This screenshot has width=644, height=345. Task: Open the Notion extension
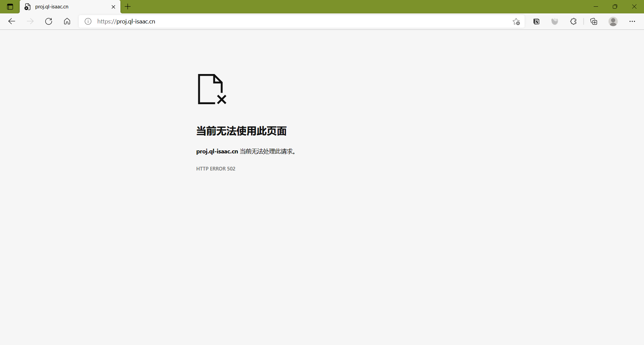tap(536, 21)
